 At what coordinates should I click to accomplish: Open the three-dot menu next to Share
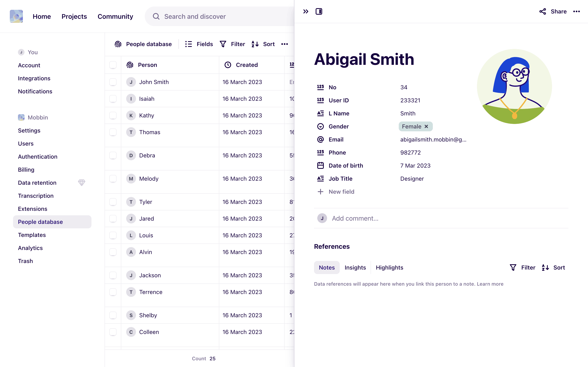coord(576,11)
